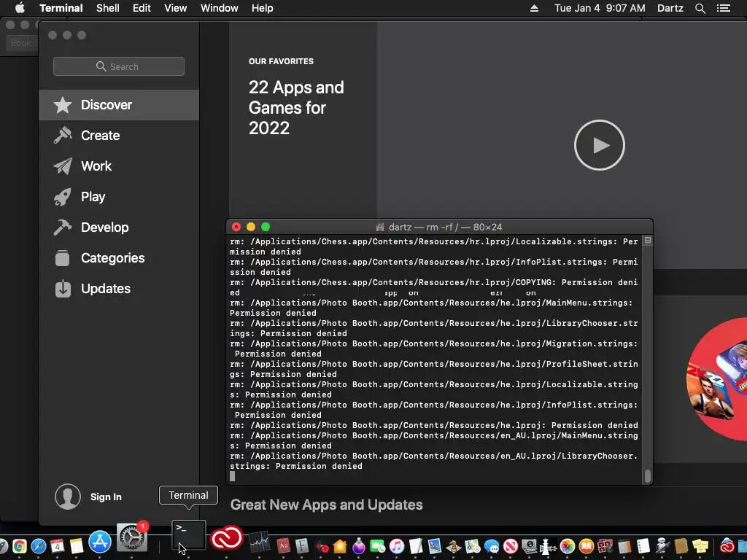Image resolution: width=747 pixels, height=560 pixels.
Task: Open Automator from the Dock
Action: click(x=662, y=546)
